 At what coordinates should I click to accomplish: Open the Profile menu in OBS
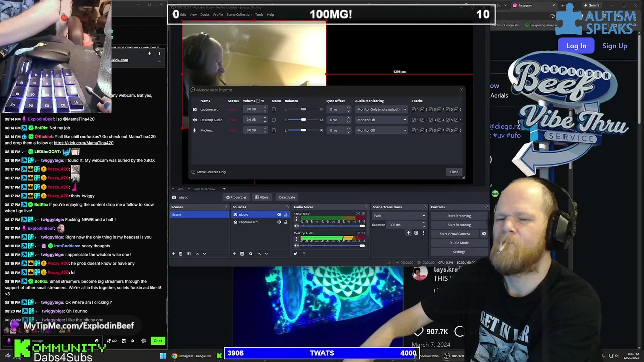pos(218,15)
